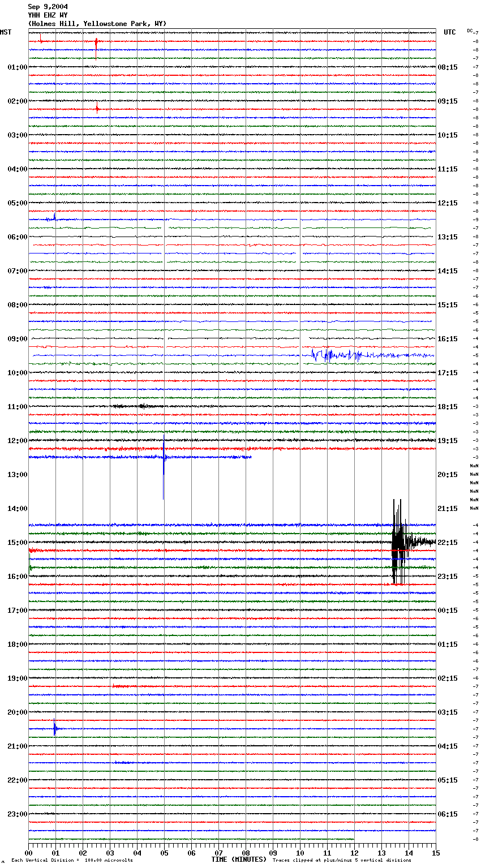The height and width of the screenshot is (868, 481).
Task: Click the 01:00 MST time label
Action: 17,67
